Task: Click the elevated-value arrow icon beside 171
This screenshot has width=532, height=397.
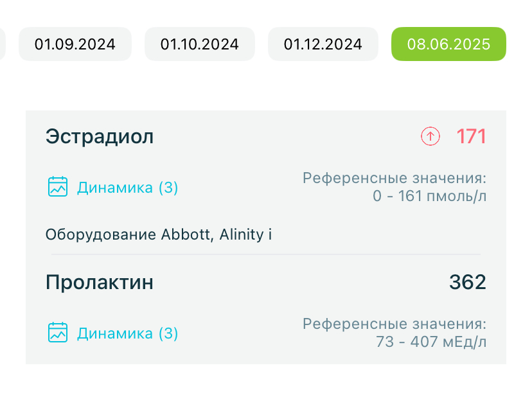Action: (x=430, y=136)
